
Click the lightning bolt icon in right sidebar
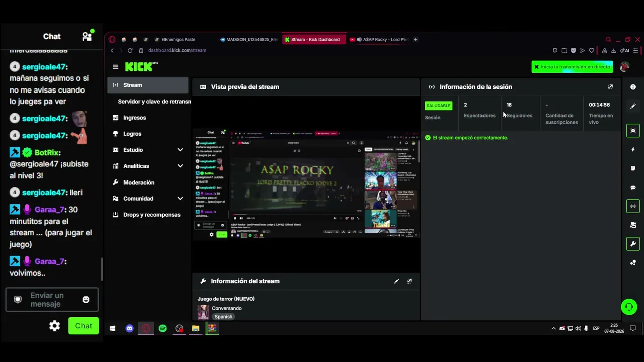[x=633, y=150]
